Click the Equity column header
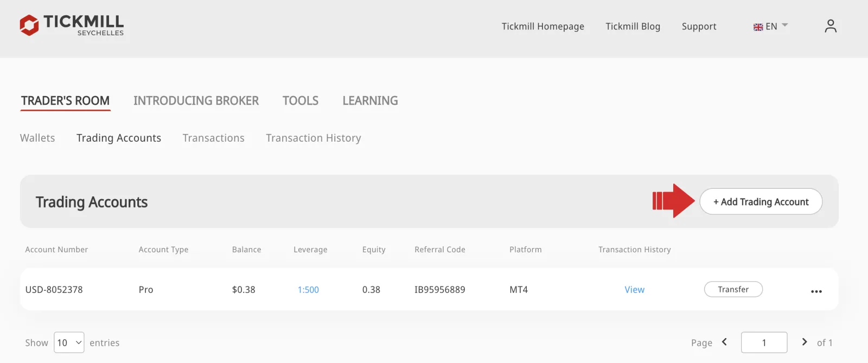This screenshot has height=363, width=868. (x=374, y=250)
